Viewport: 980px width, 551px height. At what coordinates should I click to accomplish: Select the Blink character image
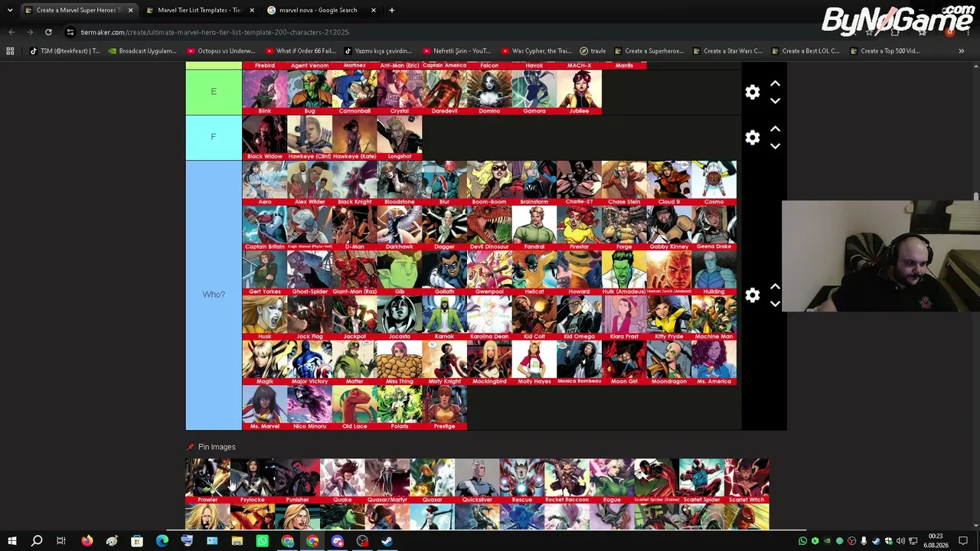pyautogui.click(x=265, y=93)
